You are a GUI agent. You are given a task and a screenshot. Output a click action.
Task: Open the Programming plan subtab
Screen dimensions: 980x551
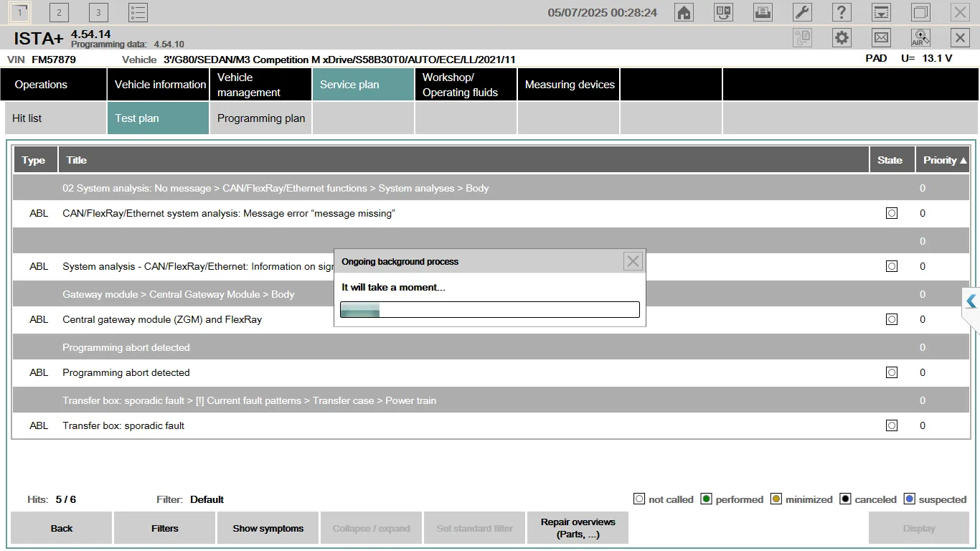[260, 118]
